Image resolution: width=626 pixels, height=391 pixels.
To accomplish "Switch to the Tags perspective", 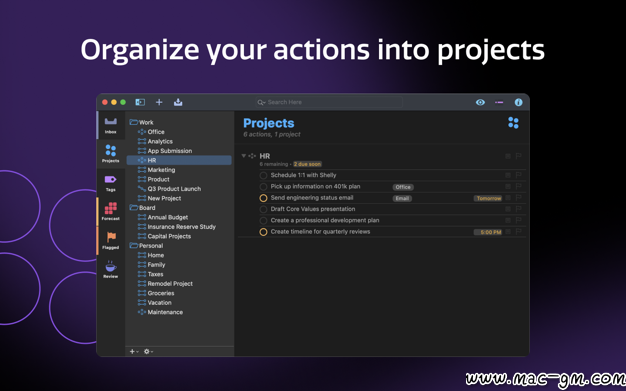I will [111, 183].
